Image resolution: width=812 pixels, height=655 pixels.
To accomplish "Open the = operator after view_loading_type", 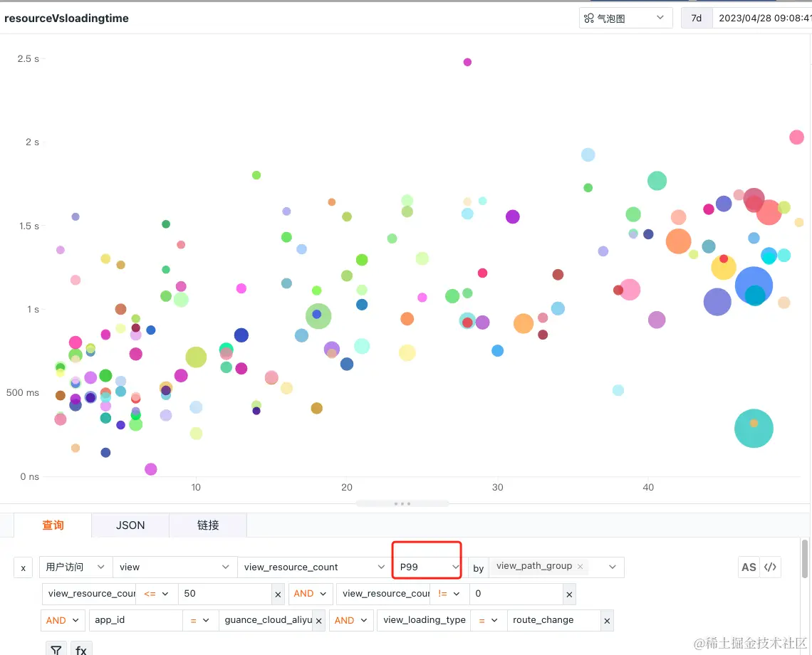I will coord(489,620).
